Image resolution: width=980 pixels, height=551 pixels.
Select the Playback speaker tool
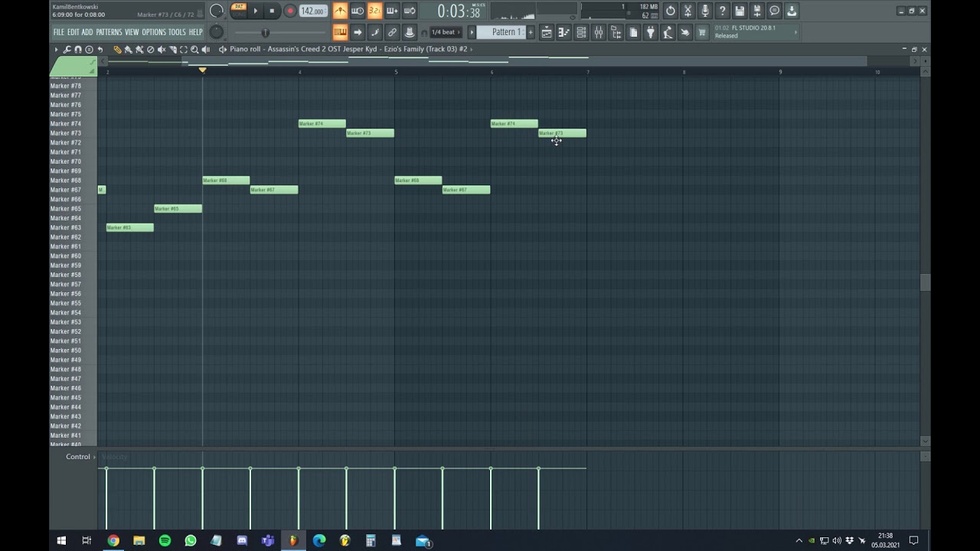(x=205, y=49)
